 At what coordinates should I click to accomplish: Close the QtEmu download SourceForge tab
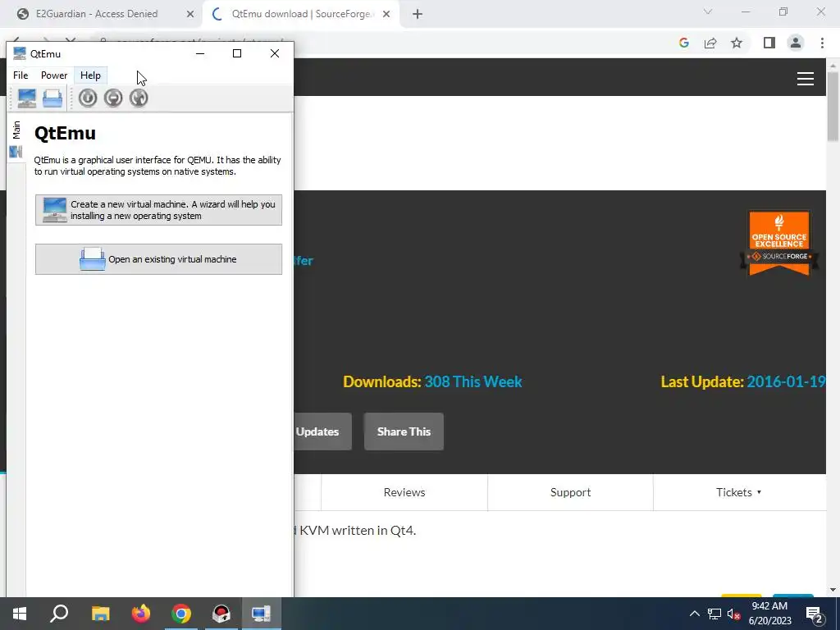(386, 15)
